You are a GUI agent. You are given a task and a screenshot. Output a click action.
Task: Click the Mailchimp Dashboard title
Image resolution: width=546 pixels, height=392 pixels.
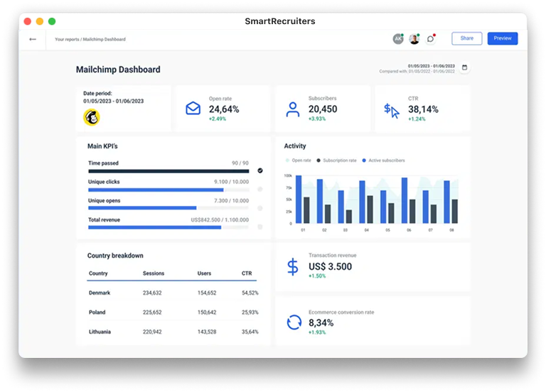pyautogui.click(x=118, y=70)
